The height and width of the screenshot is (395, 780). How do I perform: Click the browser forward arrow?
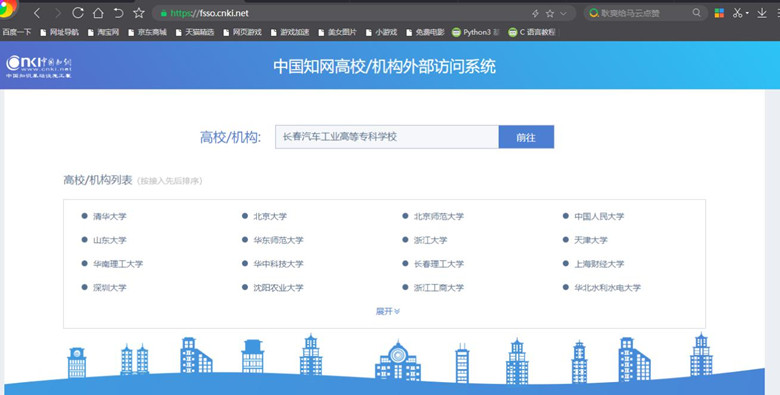pos(58,13)
